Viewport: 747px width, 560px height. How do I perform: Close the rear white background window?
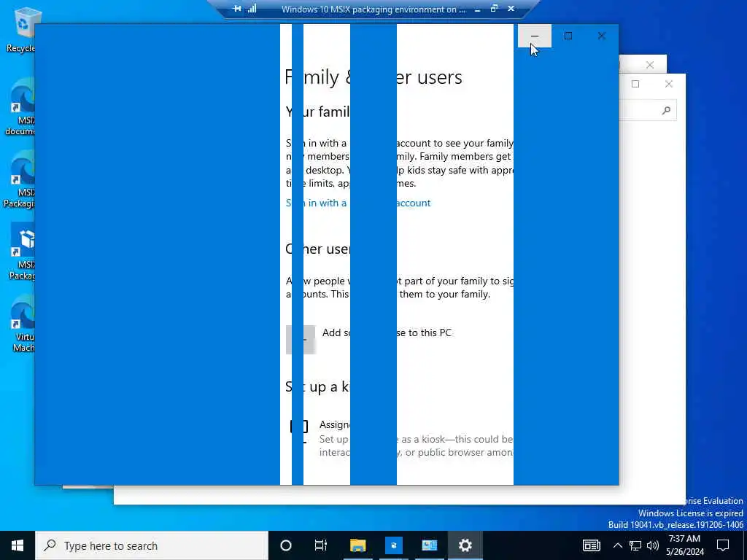(x=669, y=85)
